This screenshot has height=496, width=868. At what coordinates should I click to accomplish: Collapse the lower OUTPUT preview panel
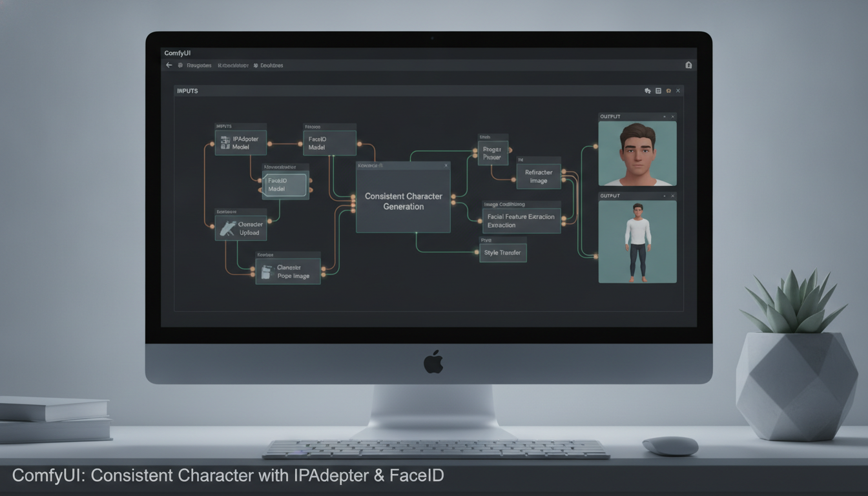pyautogui.click(x=665, y=196)
